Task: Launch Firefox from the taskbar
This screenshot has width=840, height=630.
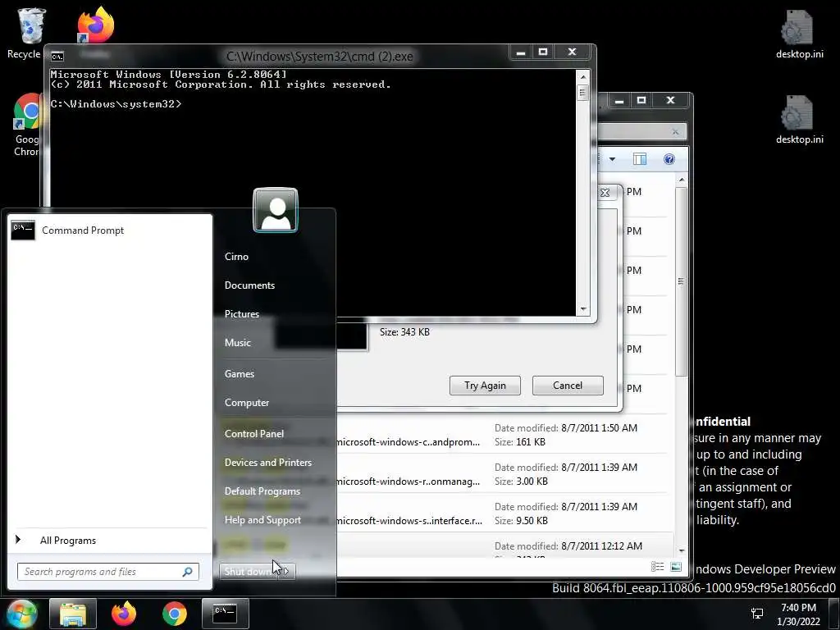Action: (124, 614)
